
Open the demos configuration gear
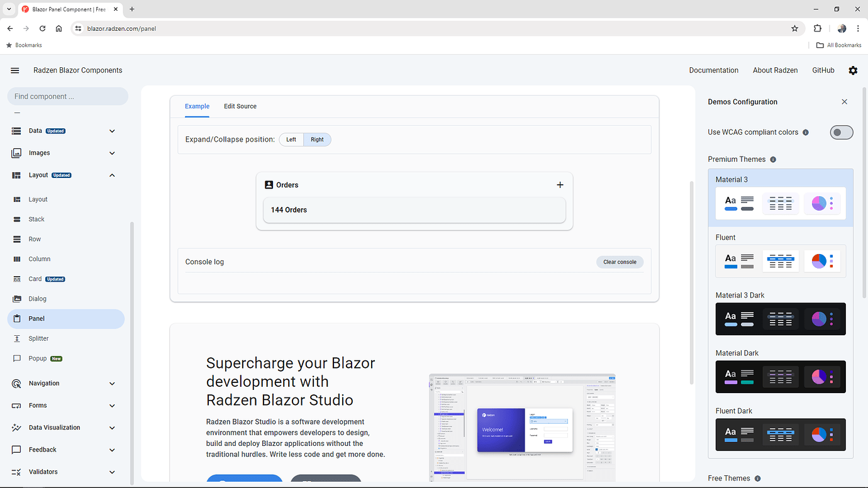point(853,70)
